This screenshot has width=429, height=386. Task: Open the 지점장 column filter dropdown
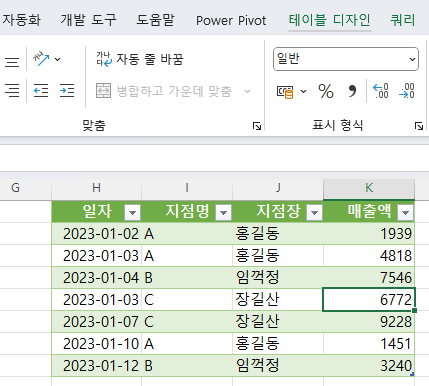(x=314, y=212)
